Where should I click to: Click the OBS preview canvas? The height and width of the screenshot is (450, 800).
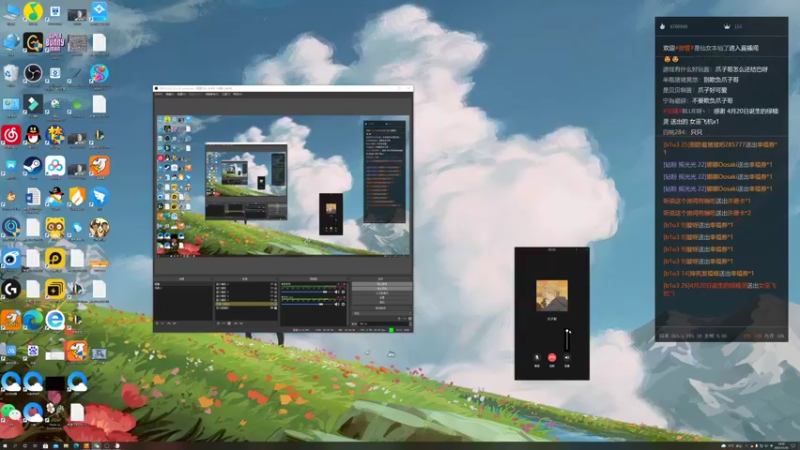[x=283, y=186]
